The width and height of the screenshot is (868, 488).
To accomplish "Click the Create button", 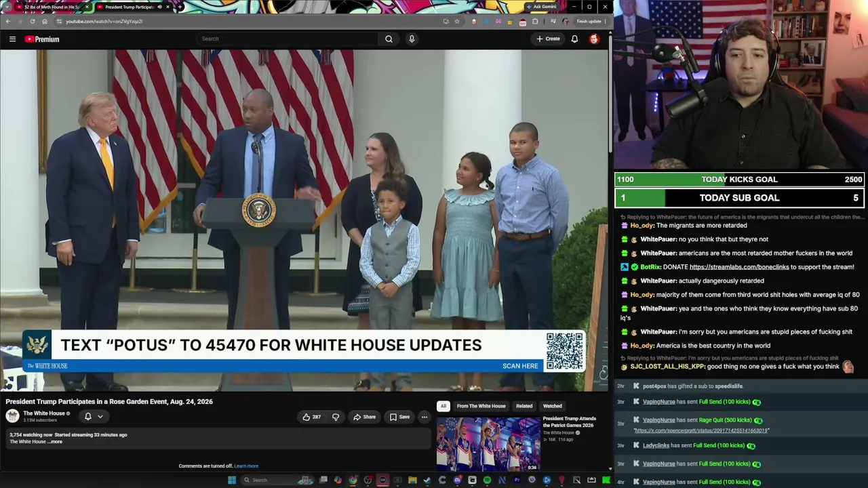I will click(548, 39).
